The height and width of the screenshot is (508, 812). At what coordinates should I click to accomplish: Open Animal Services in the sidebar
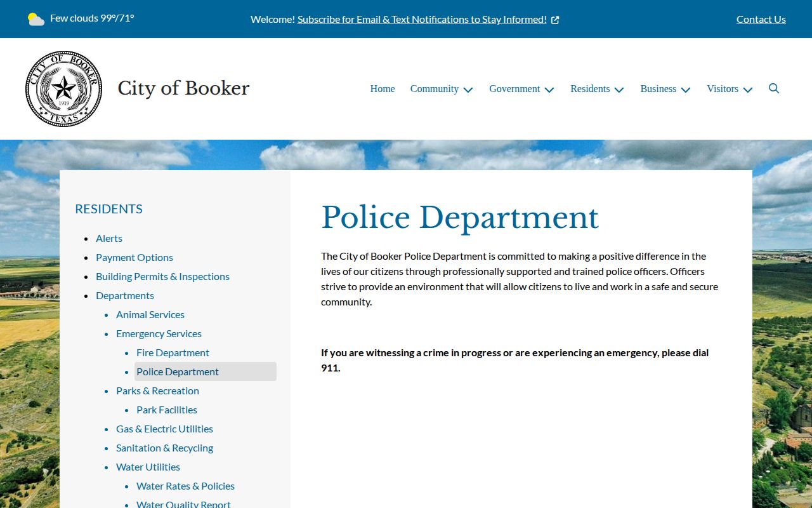(x=150, y=314)
